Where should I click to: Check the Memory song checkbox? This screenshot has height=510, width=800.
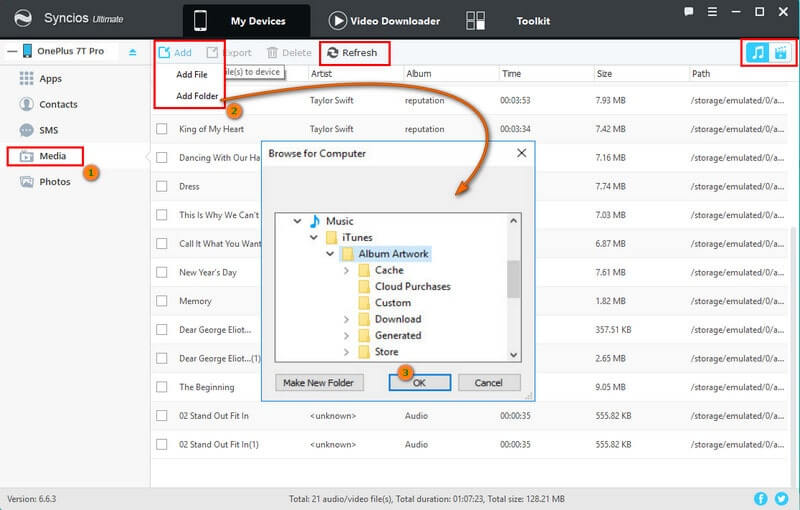tap(162, 301)
